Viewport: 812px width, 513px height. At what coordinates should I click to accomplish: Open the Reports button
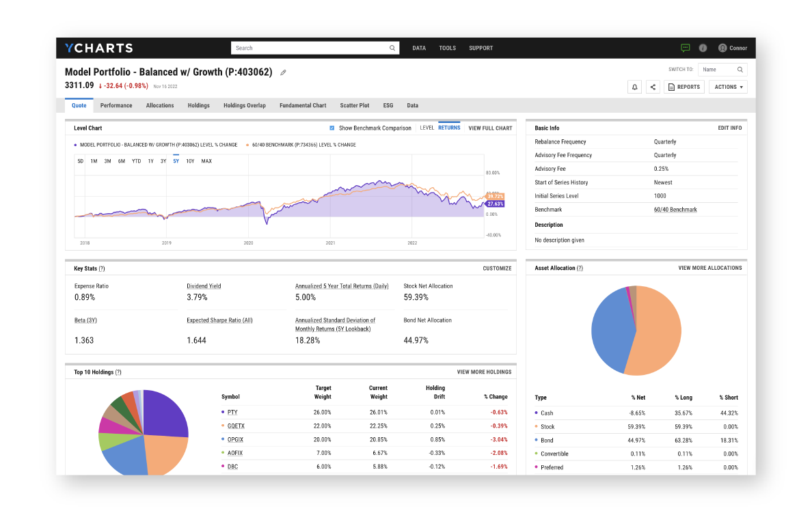pos(684,87)
